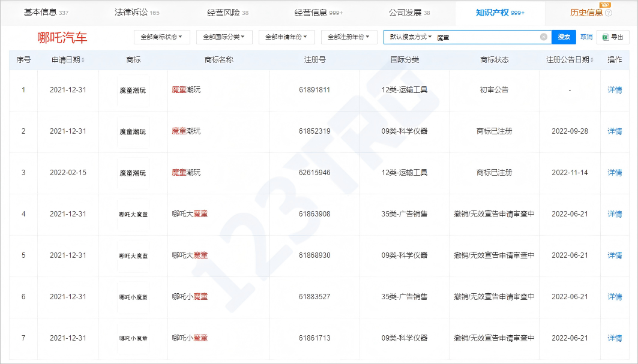Switch to the 基本信息 tab
Image resolution: width=638 pixels, height=364 pixels.
click(x=40, y=11)
